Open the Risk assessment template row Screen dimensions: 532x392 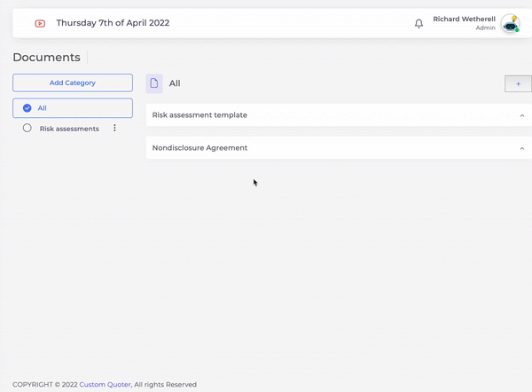tap(339, 115)
